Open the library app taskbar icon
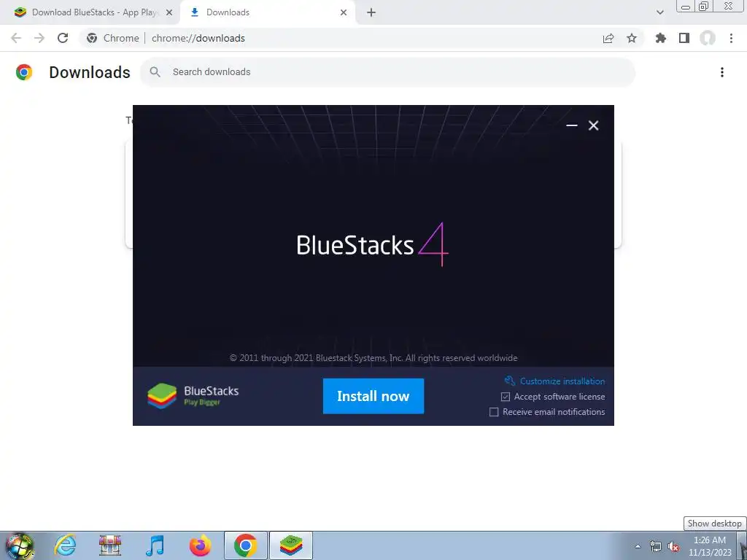Screen dimensions: 747x560 pyautogui.click(x=110, y=545)
